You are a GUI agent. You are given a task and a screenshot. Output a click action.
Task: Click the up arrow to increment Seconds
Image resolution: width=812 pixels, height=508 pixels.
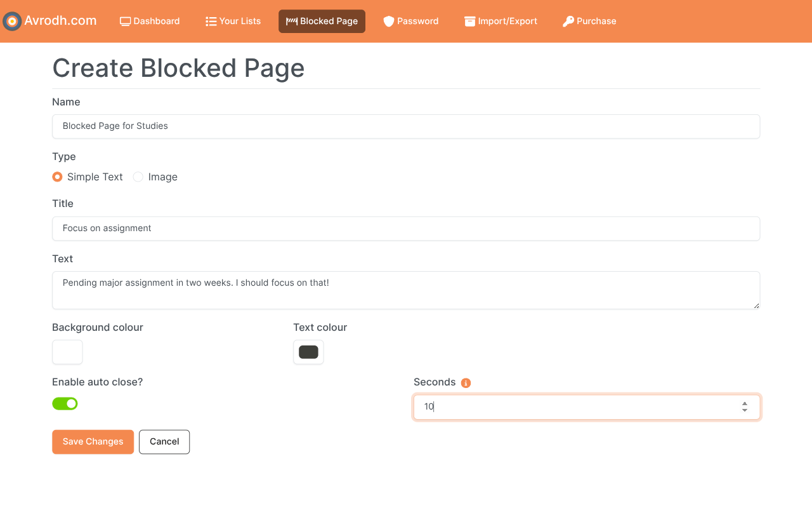click(x=744, y=403)
